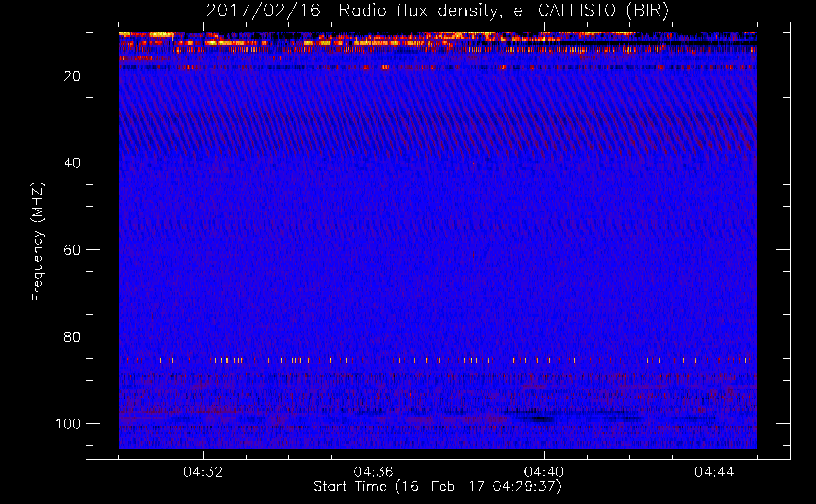Click the "Frequency (MHZ)" y-axis label
This screenshot has height=504, width=816.
pyautogui.click(x=38, y=241)
